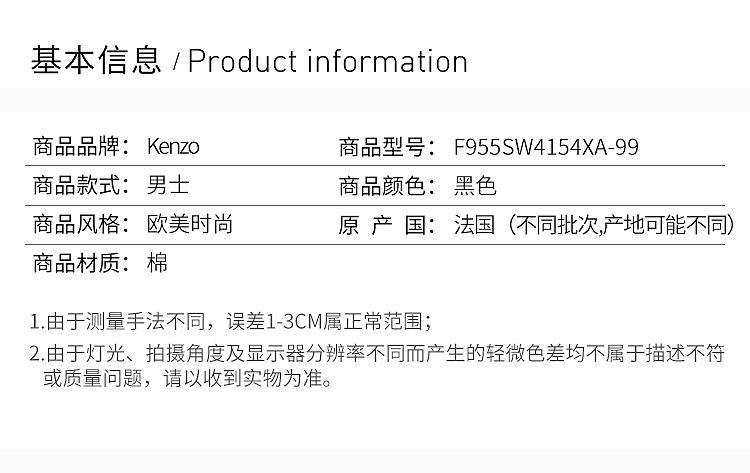The image size is (750, 473).
Task: Click the 法国 country value
Action: (475, 225)
